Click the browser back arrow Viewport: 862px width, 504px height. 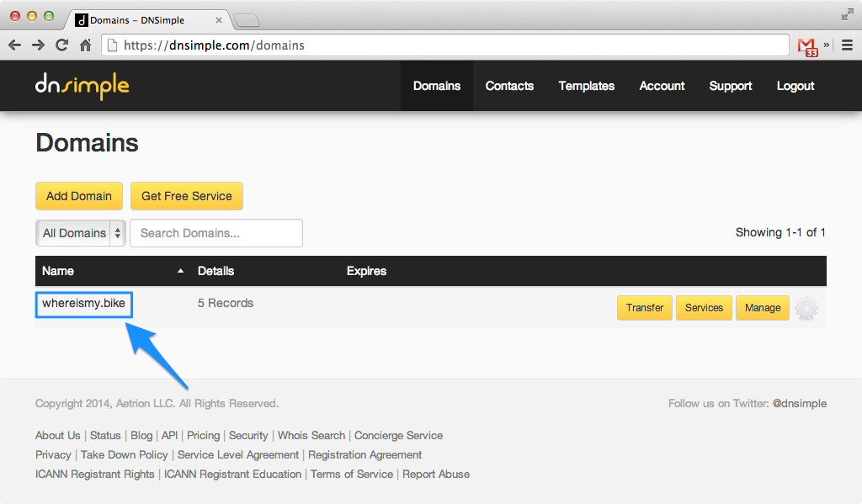pos(15,45)
